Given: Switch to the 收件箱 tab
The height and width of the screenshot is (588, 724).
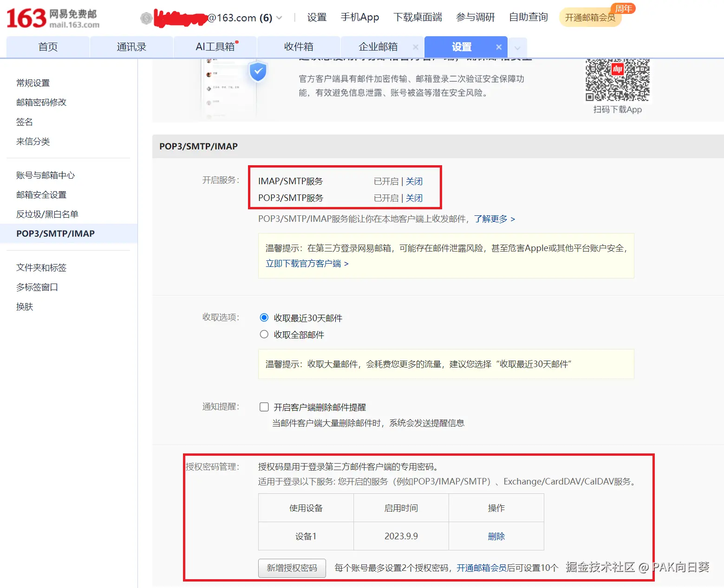Looking at the screenshot, I should (299, 47).
